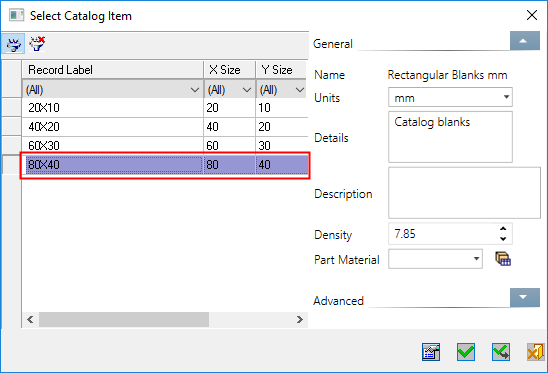This screenshot has width=548, height=373.
Task: Select the 20X10 record row
Action: click(165, 107)
